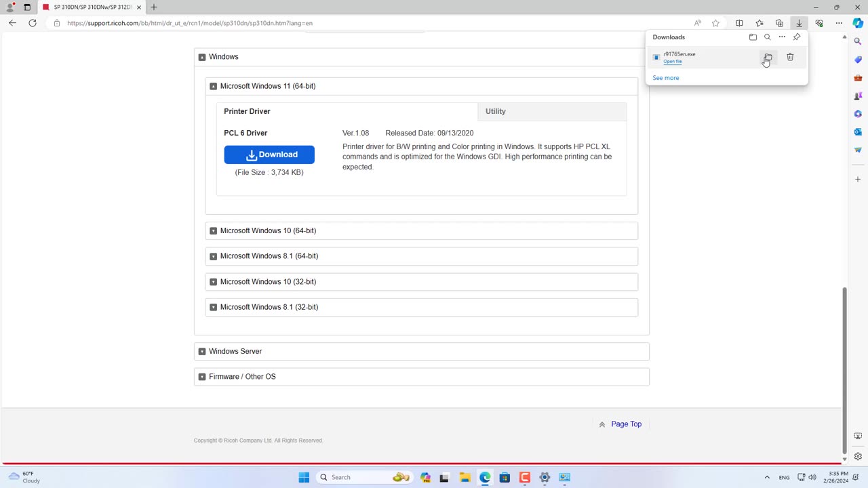The width and height of the screenshot is (868, 488).
Task: Go back to previous page
Action: point(12,23)
